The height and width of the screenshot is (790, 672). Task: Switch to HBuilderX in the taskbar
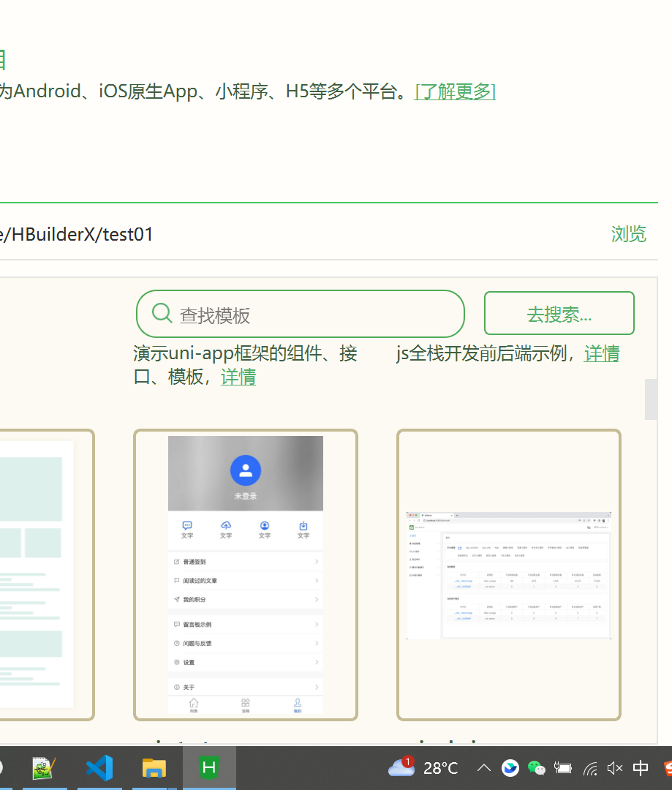coord(209,768)
